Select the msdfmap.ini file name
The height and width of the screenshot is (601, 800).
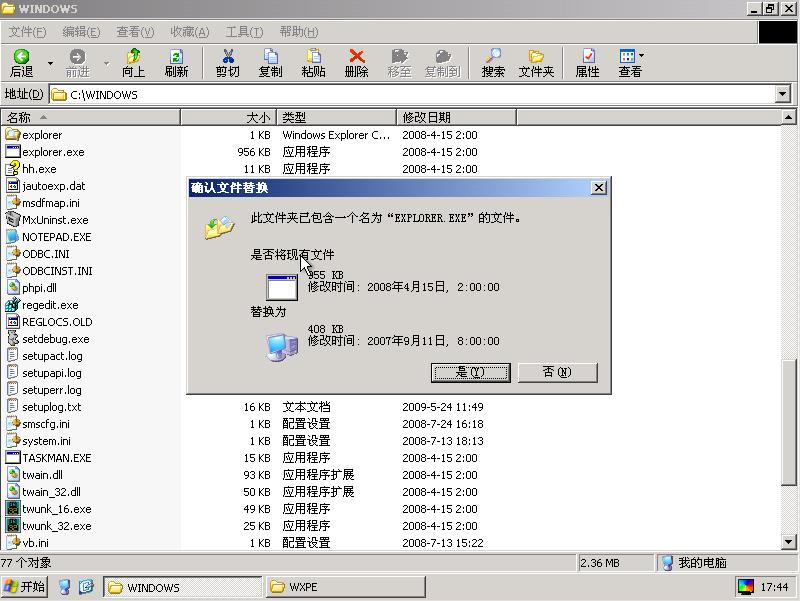(x=51, y=203)
